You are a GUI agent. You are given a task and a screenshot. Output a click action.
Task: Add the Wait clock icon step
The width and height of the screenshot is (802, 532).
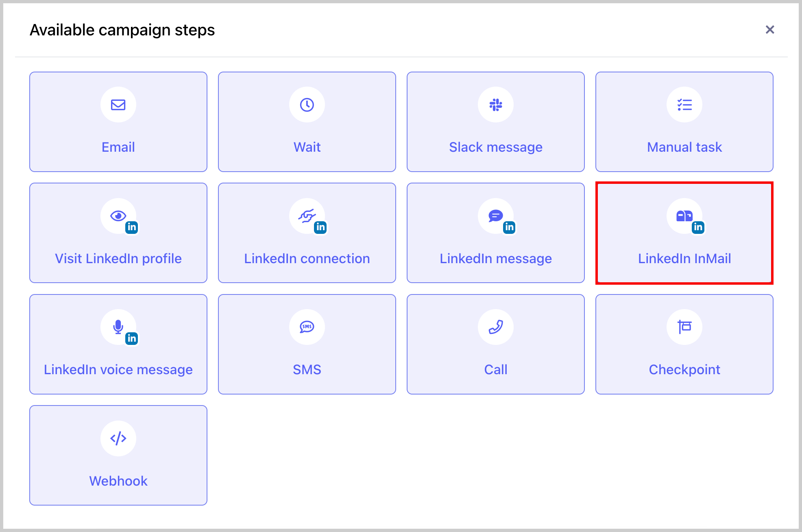[x=307, y=105]
